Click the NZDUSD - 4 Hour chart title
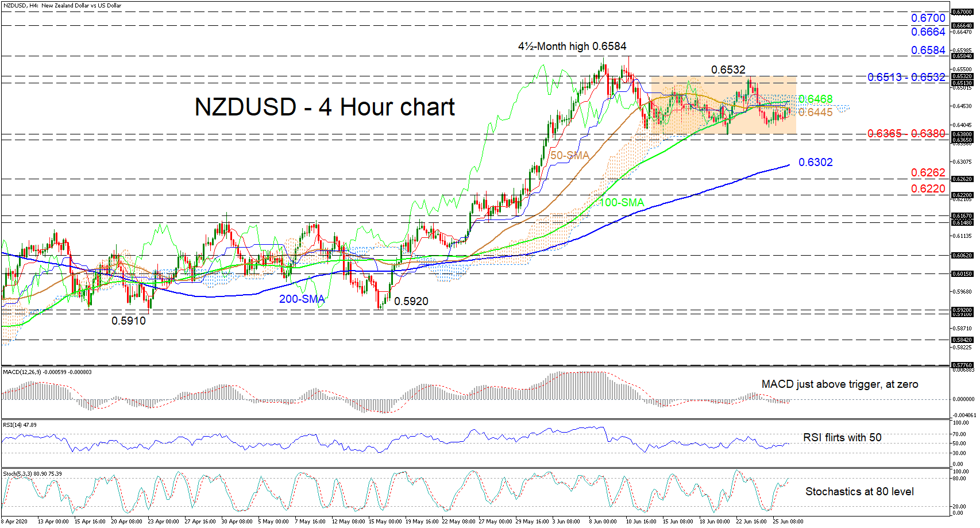Image resolution: width=980 pixels, height=528 pixels. 325,107
